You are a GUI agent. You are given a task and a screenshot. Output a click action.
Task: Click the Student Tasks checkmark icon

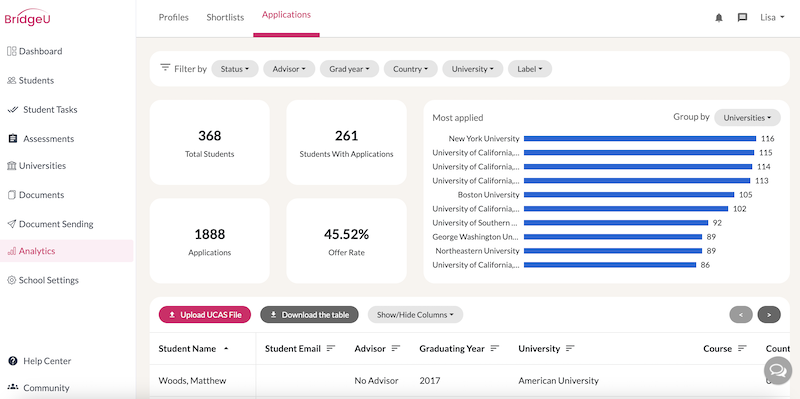pyautogui.click(x=13, y=110)
